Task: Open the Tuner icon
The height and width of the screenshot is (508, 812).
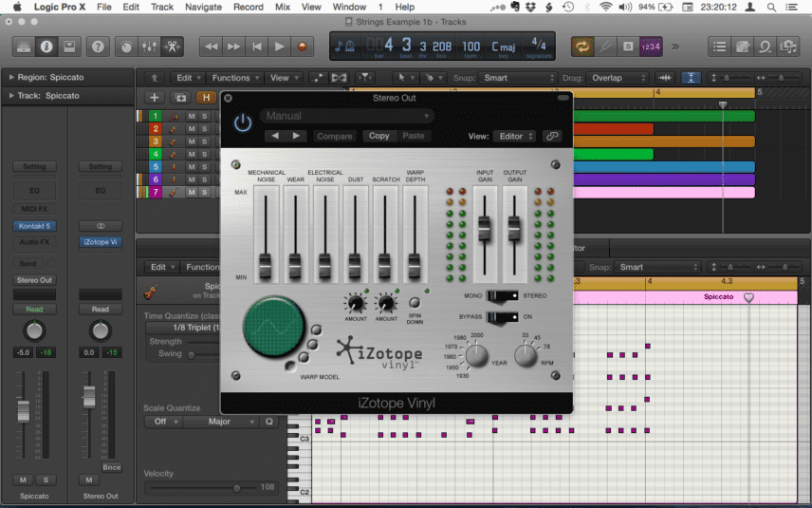Action: [605, 47]
